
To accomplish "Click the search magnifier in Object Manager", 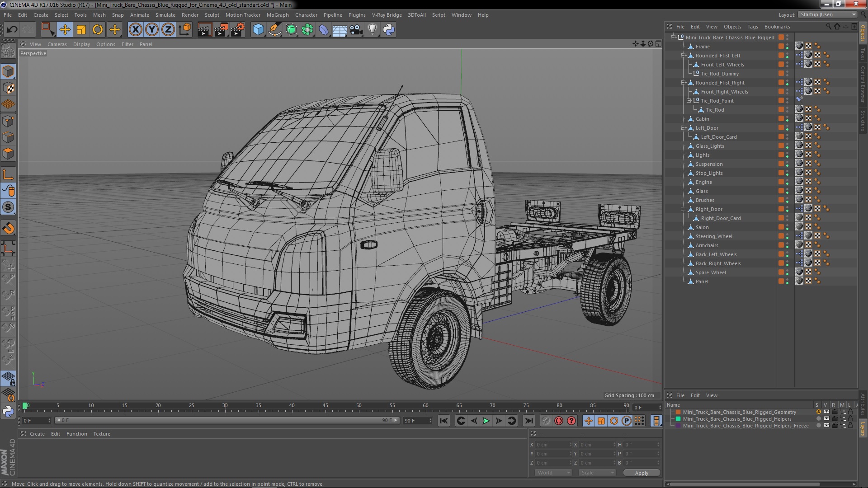I will (828, 27).
